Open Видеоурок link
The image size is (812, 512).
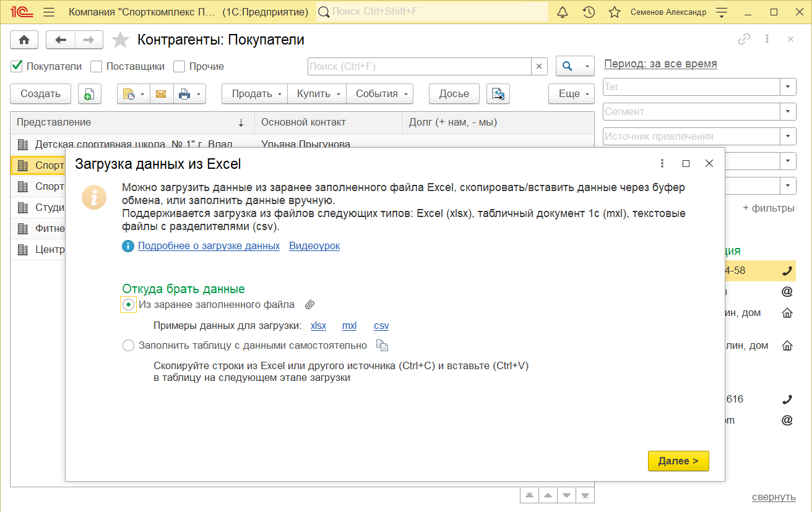314,245
